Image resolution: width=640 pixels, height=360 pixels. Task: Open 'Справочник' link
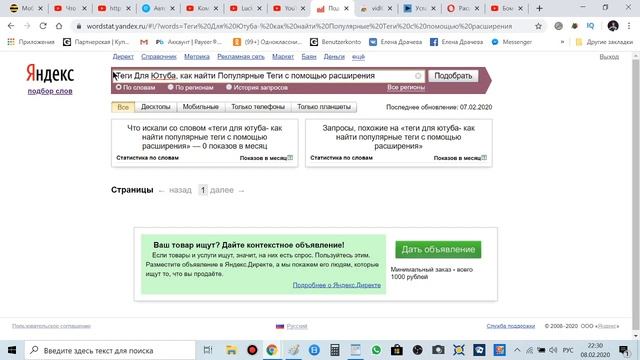pyautogui.click(x=159, y=57)
